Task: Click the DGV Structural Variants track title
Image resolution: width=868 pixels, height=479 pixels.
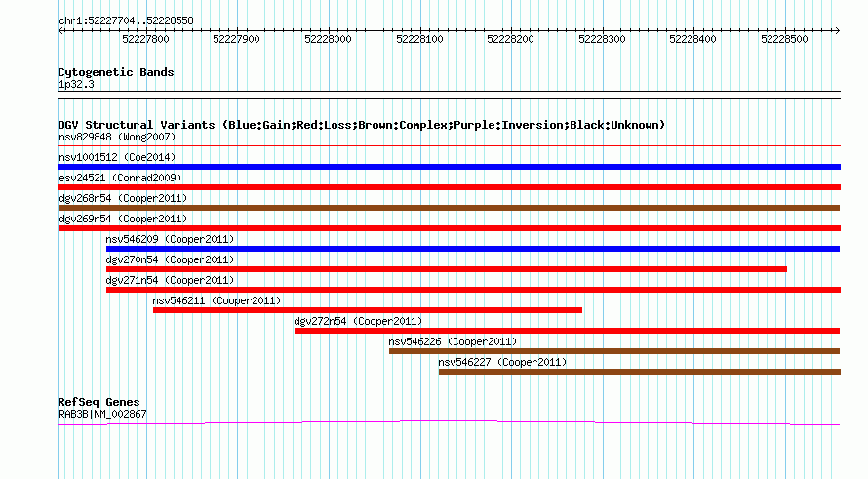Action: click(x=362, y=125)
